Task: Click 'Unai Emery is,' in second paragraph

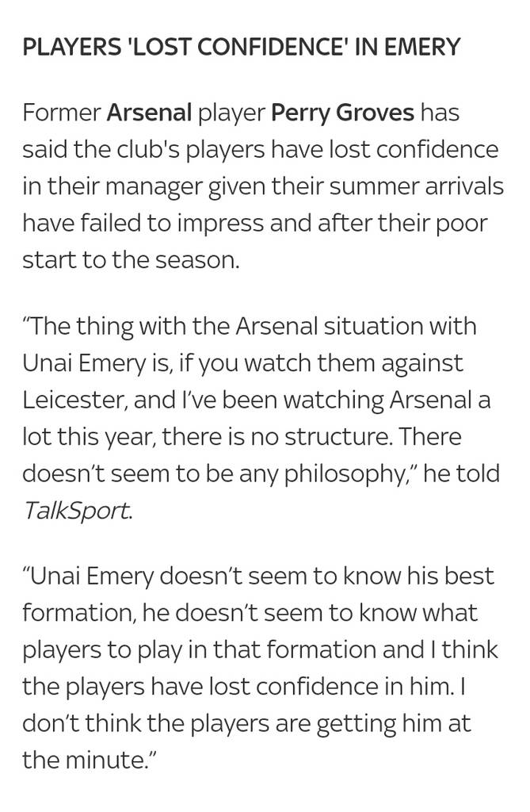Action: [x=97, y=363]
